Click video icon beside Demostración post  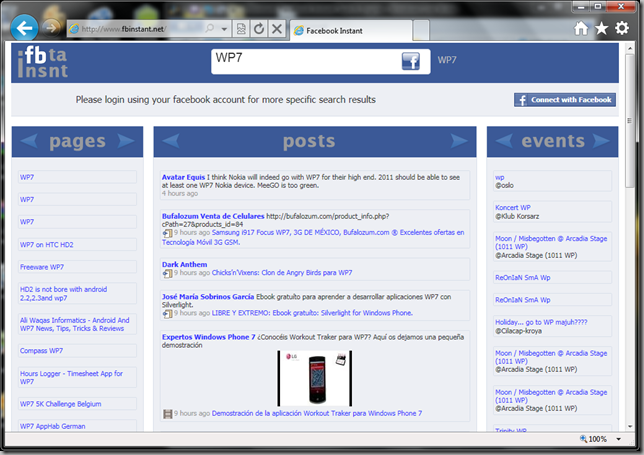[x=167, y=414]
